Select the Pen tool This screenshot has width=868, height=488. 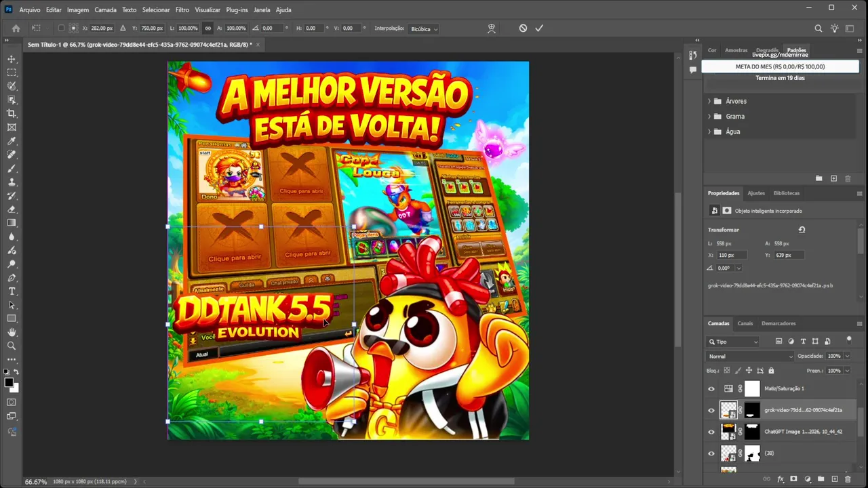click(x=12, y=278)
